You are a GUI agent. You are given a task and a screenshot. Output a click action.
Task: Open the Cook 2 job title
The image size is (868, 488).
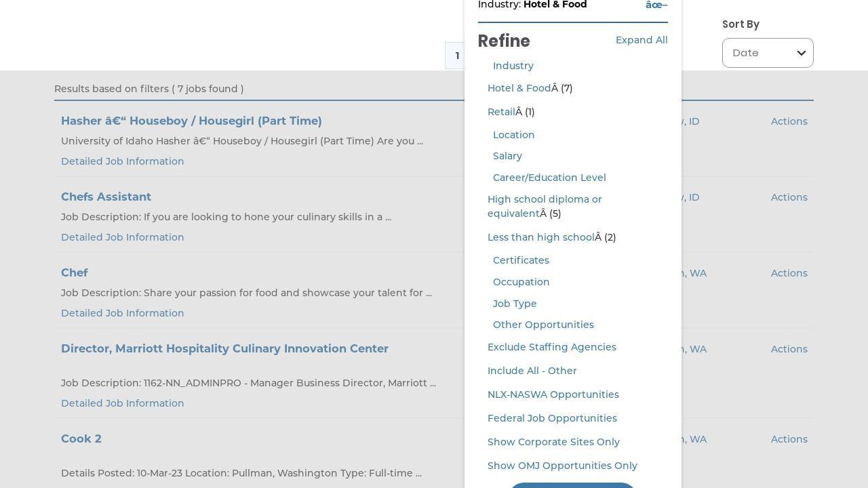coord(81,439)
